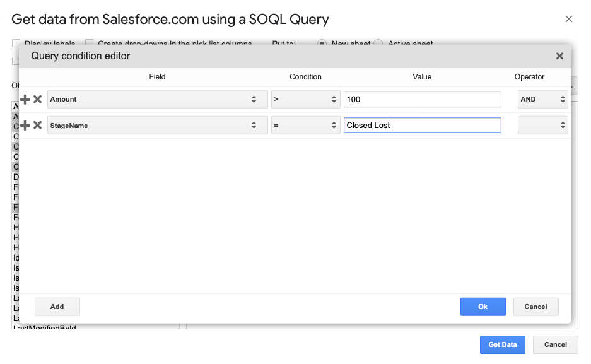Select the New sheet radio button
The height and width of the screenshot is (364, 591).
(x=322, y=43)
